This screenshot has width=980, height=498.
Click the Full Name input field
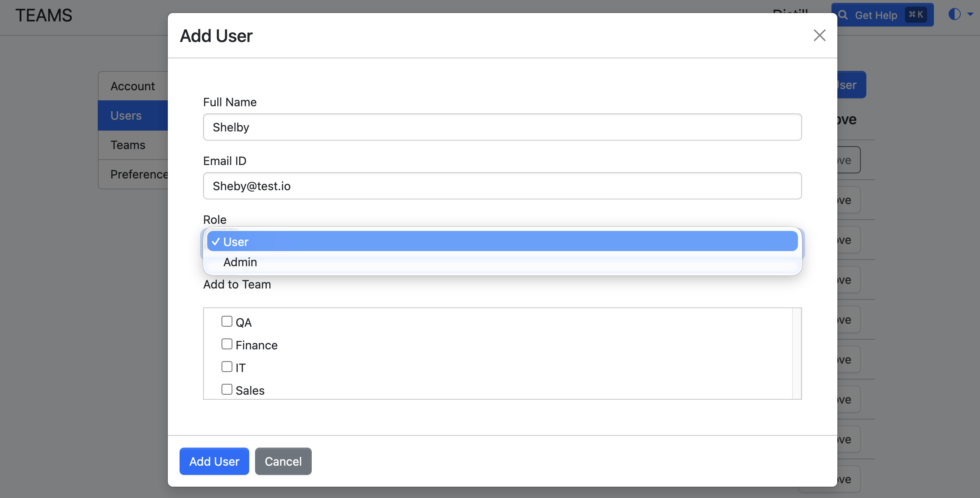pyautogui.click(x=502, y=127)
